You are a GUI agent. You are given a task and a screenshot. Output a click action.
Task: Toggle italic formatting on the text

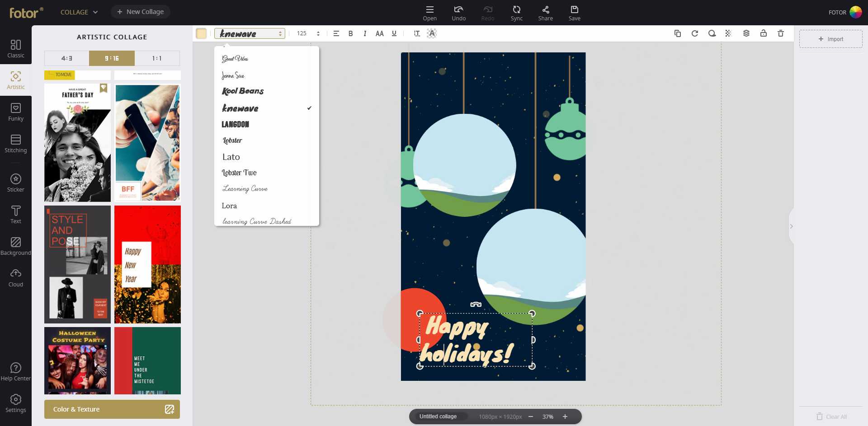(x=364, y=33)
